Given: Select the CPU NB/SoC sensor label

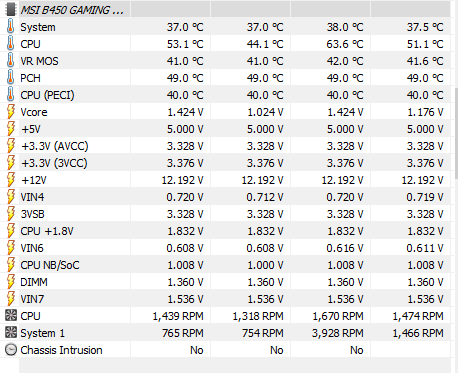Looking at the screenshot, I should point(50,265).
